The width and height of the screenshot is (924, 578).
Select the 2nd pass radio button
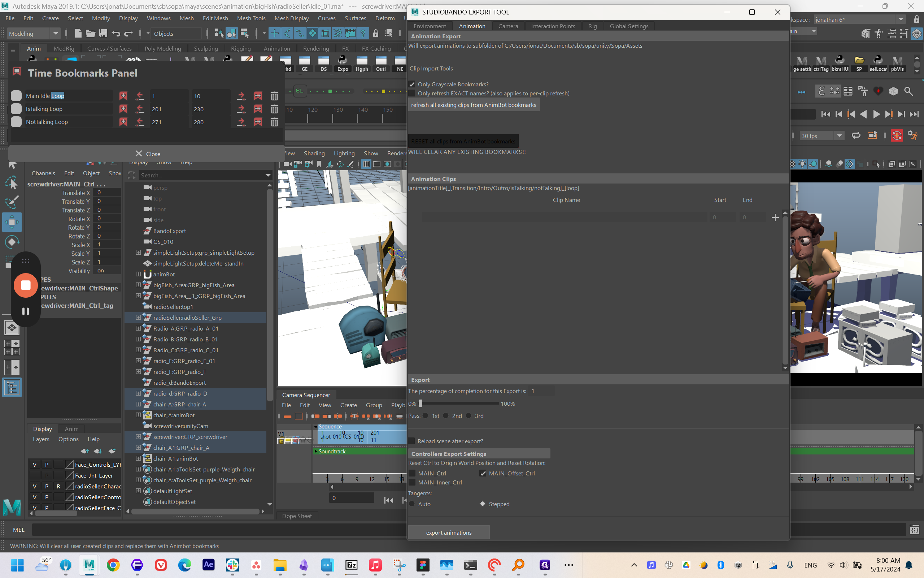[x=446, y=415]
